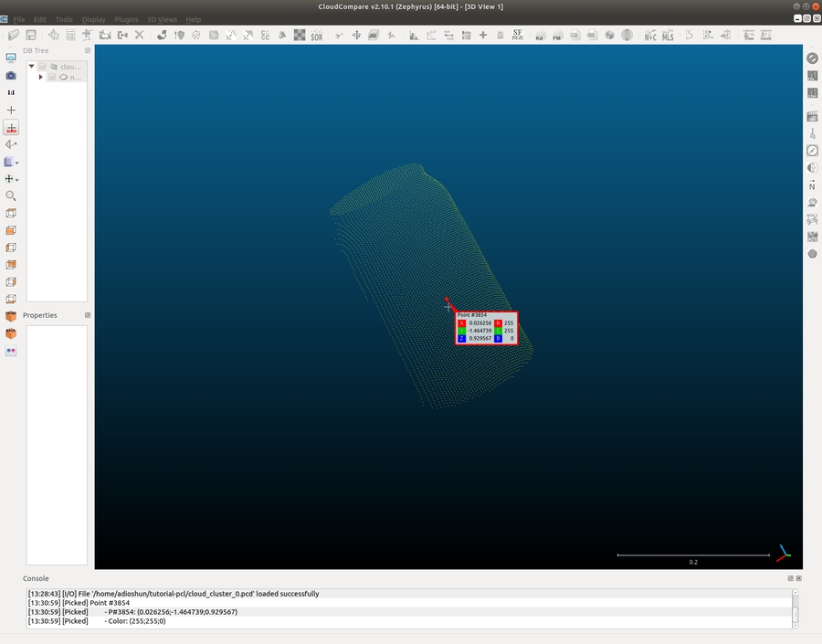Toggle the auto pick rotation center button
The image size is (822, 644).
click(x=11, y=127)
